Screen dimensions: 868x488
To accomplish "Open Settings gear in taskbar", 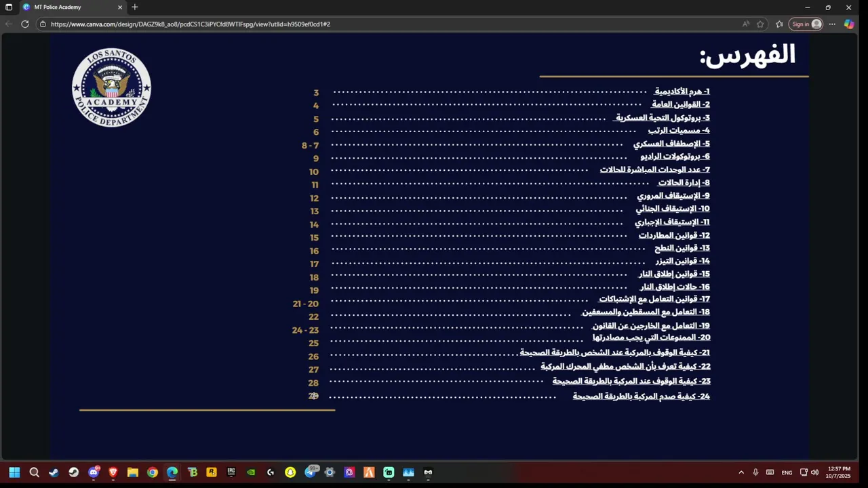I will click(x=330, y=472).
